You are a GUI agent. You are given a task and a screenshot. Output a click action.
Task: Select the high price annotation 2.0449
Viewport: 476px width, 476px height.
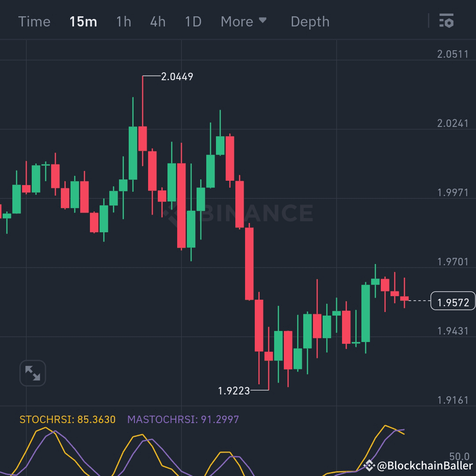coord(176,77)
